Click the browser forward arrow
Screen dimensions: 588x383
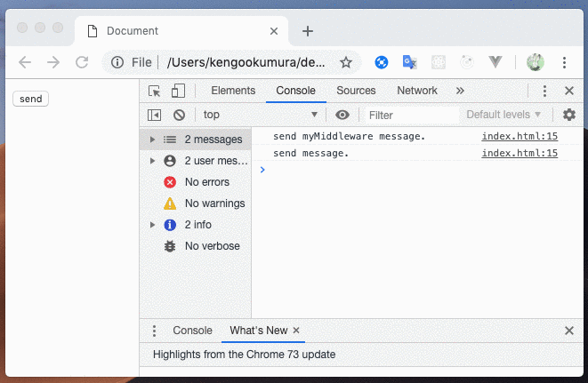pos(53,62)
